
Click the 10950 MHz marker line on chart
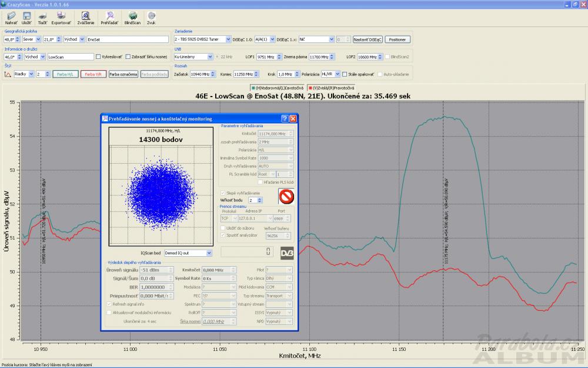(x=41, y=221)
